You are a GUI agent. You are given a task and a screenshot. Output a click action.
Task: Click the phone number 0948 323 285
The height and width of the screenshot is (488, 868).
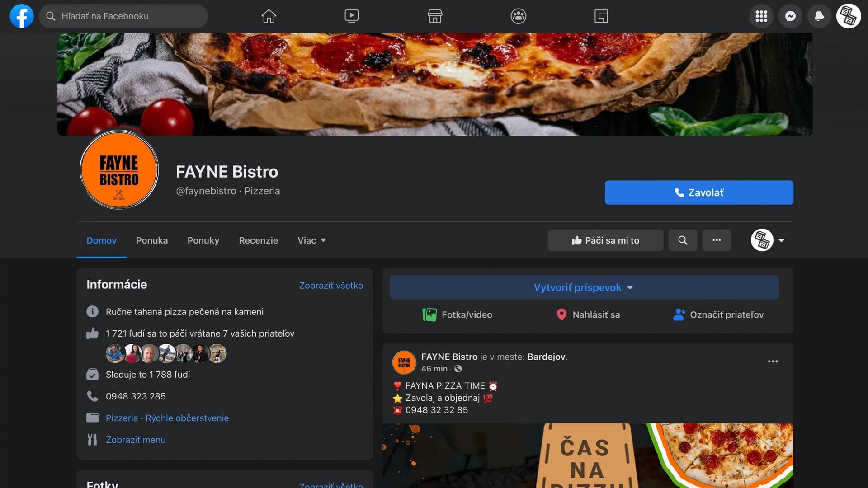(136, 396)
